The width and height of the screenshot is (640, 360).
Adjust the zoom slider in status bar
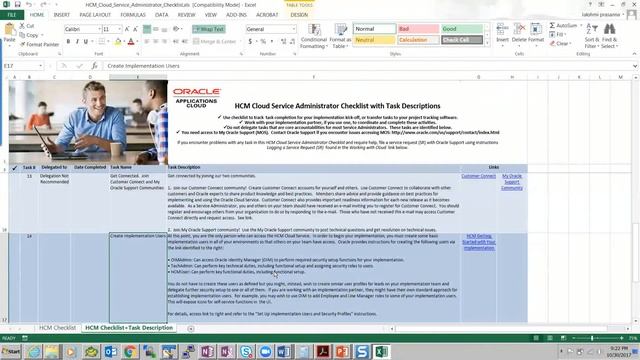click(592, 338)
